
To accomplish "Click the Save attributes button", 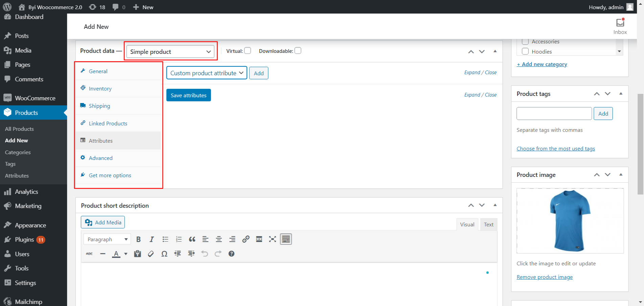I will tap(188, 95).
